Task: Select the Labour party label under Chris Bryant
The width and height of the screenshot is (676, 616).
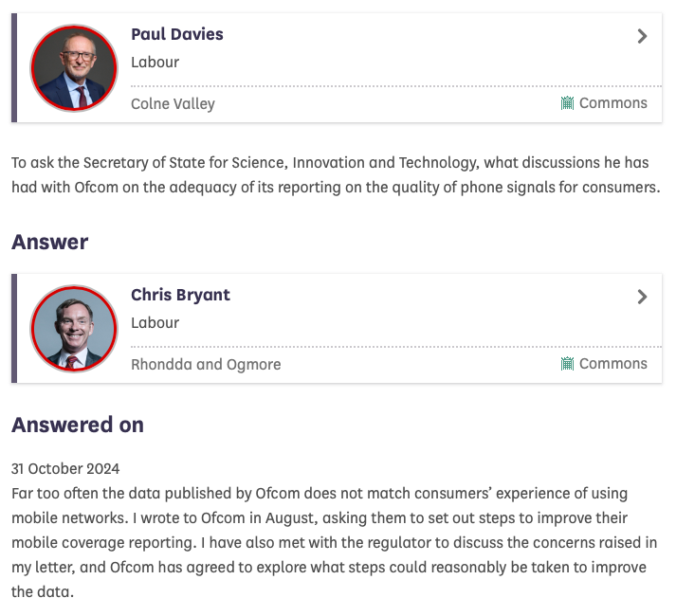Action: [155, 323]
